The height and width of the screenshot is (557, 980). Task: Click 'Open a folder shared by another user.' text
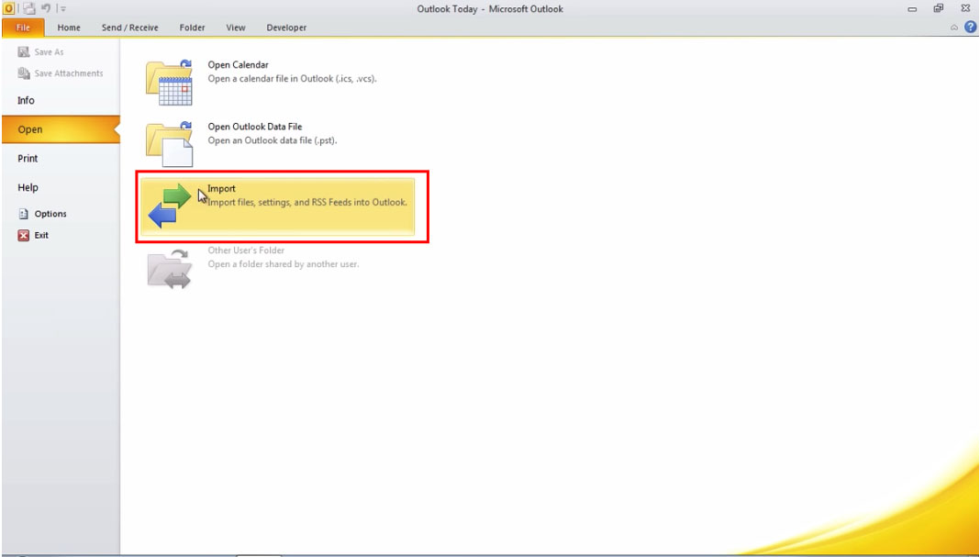point(284,264)
